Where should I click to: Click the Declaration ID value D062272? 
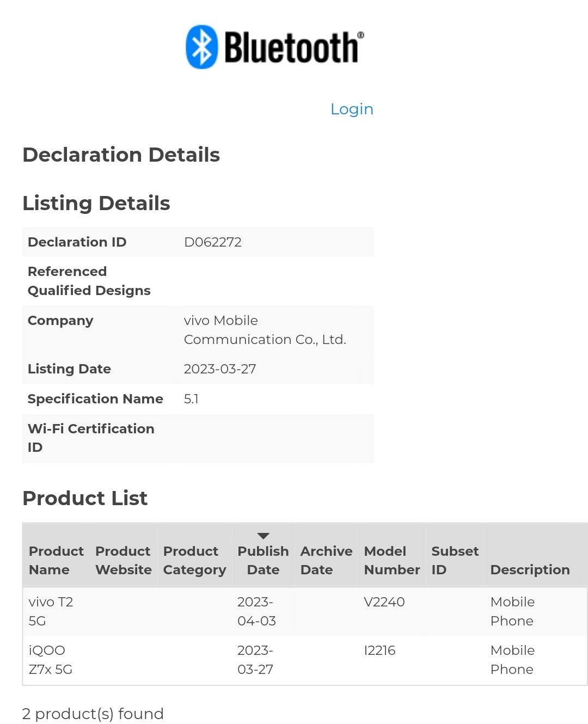pyautogui.click(x=213, y=242)
